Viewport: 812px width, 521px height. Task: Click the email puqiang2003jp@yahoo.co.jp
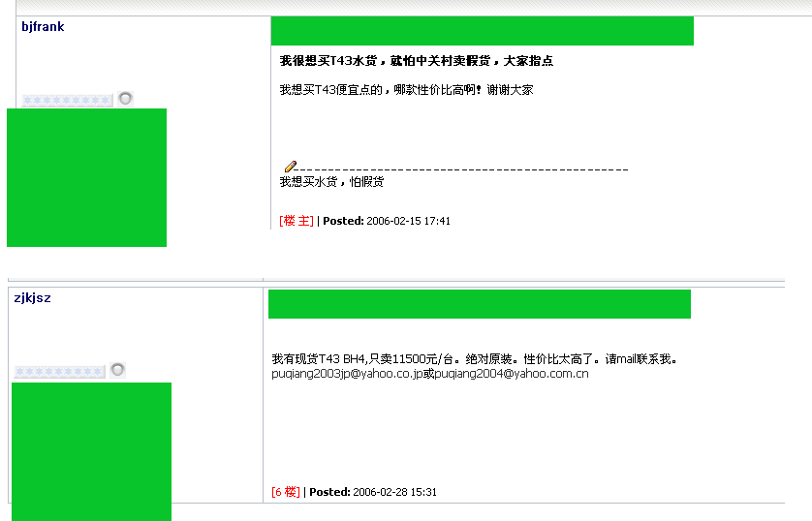click(x=348, y=374)
